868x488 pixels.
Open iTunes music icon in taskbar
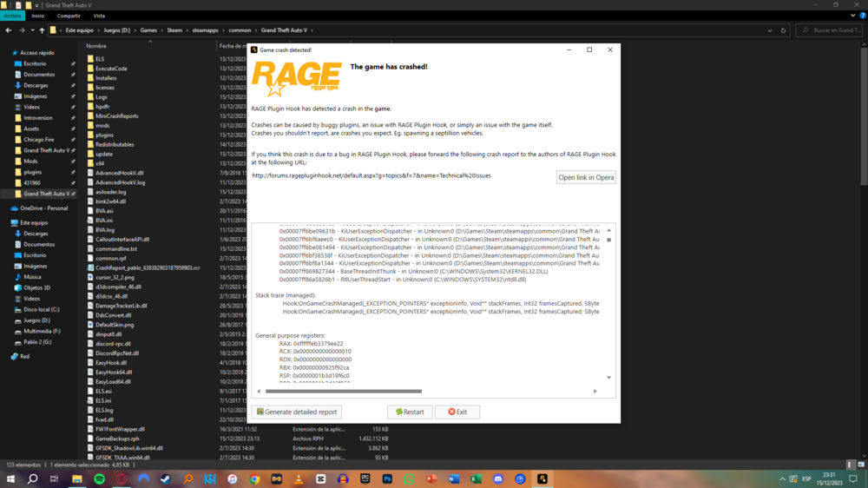(x=233, y=478)
